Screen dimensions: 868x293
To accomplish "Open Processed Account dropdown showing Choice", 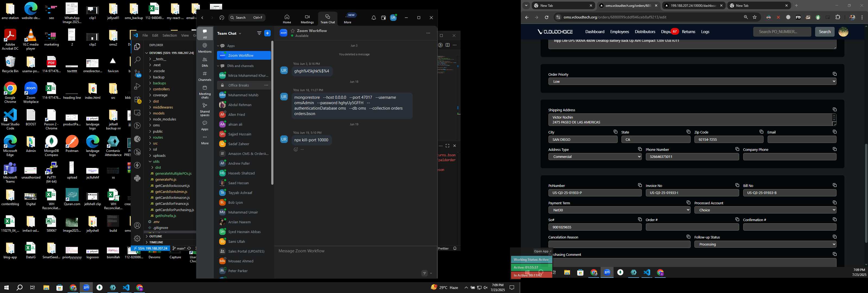I will (x=765, y=210).
